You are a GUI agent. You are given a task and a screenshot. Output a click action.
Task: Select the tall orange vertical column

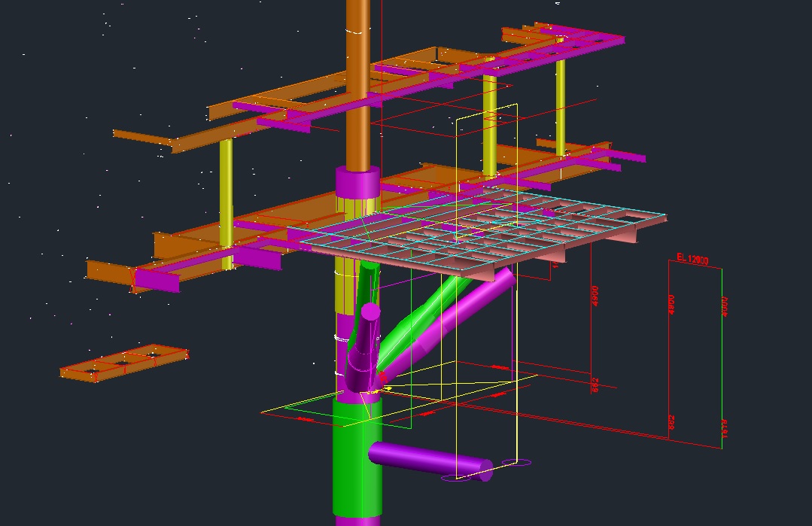click(358, 83)
